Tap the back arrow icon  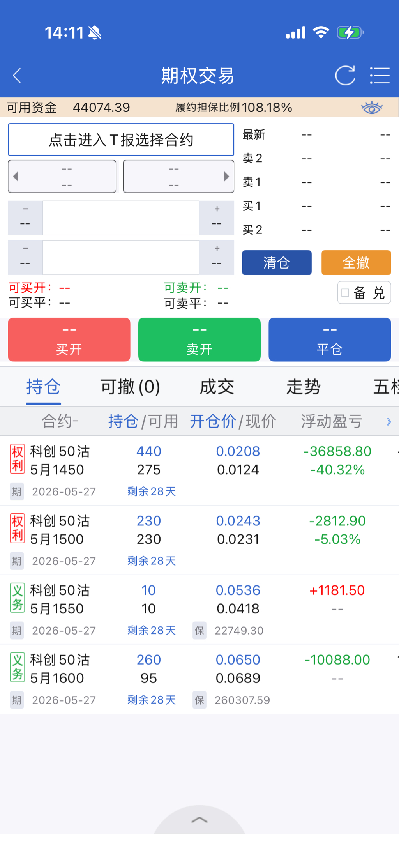point(17,76)
